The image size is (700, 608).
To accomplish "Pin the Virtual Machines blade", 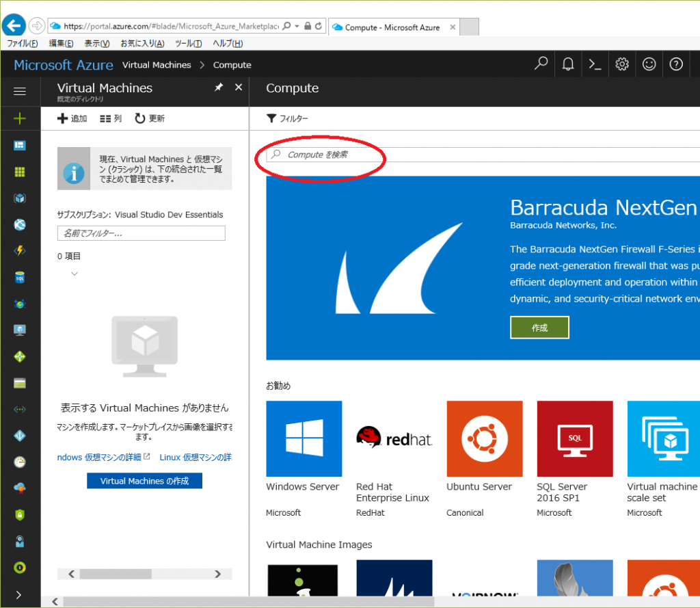I will point(219,87).
